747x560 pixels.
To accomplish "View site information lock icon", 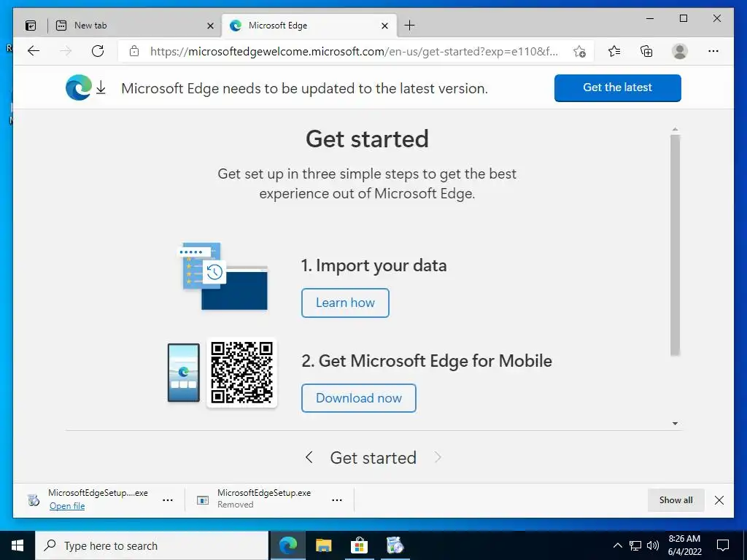I will [x=134, y=51].
